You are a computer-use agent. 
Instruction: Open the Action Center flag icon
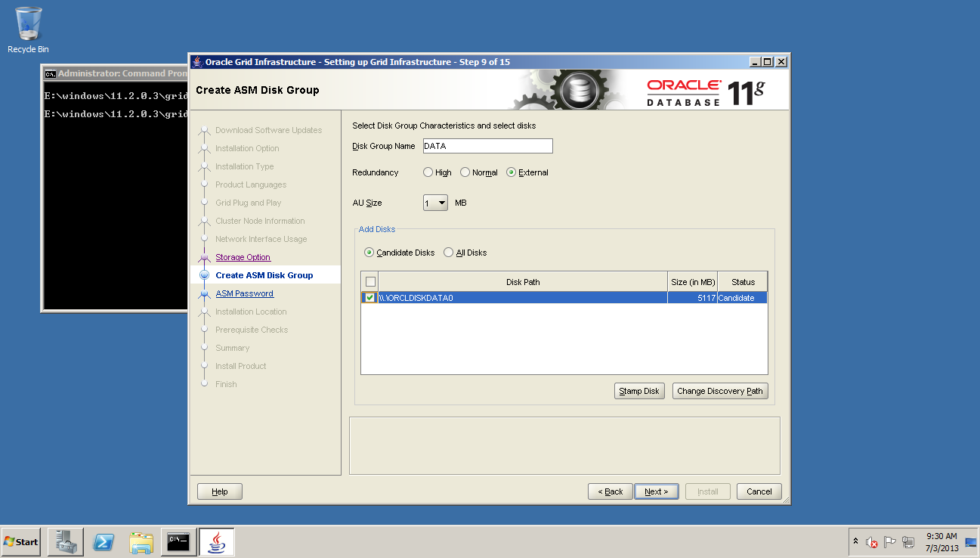coord(889,542)
